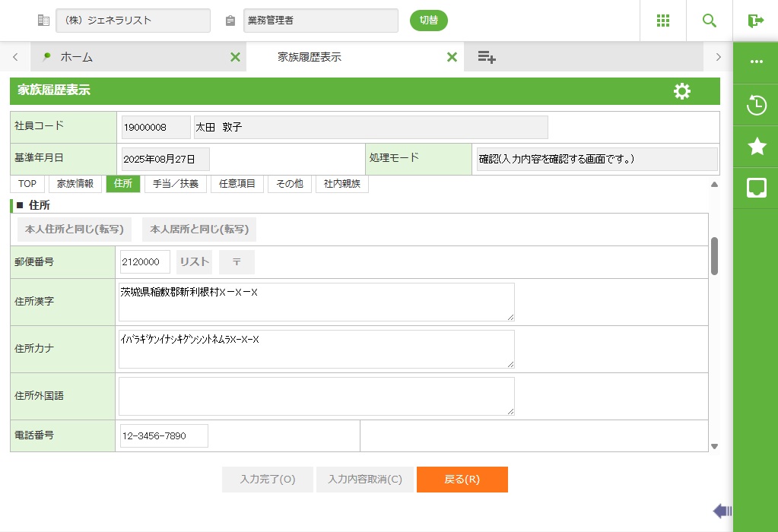Image resolution: width=778 pixels, height=532 pixels.
Task: Click the three-dots more icon in sidebar
Action: pyautogui.click(x=756, y=62)
